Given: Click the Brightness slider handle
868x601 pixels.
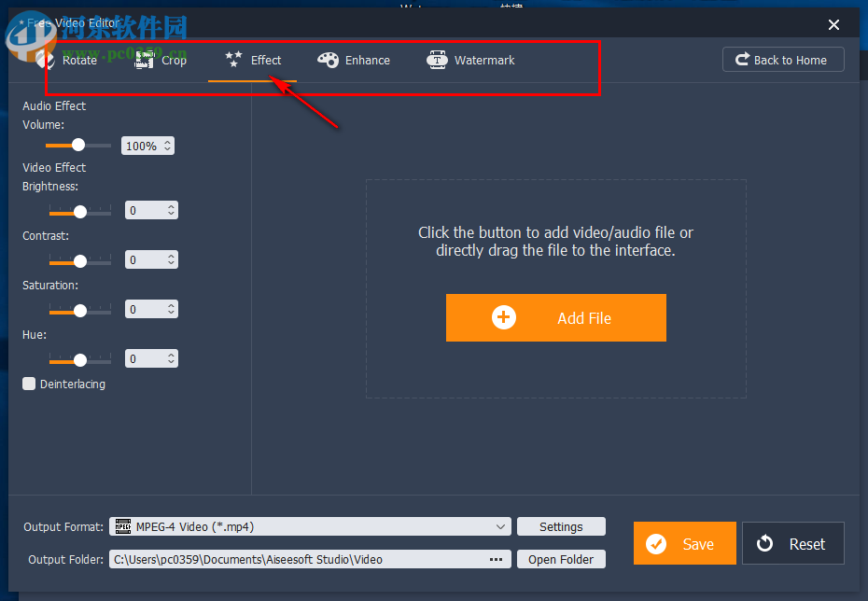Looking at the screenshot, I should 80,212.
